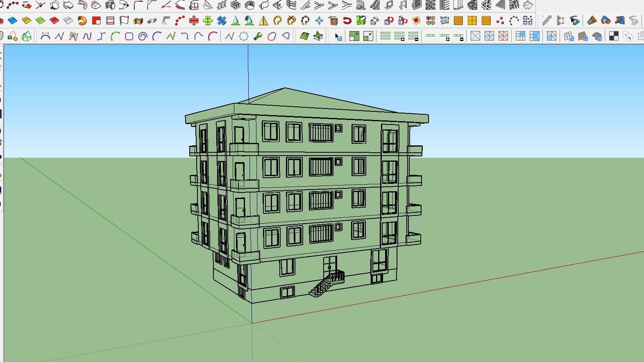Image resolution: width=644 pixels, height=362 pixels.
Task: Select the blue four-way arrows icon
Action: click(319, 20)
